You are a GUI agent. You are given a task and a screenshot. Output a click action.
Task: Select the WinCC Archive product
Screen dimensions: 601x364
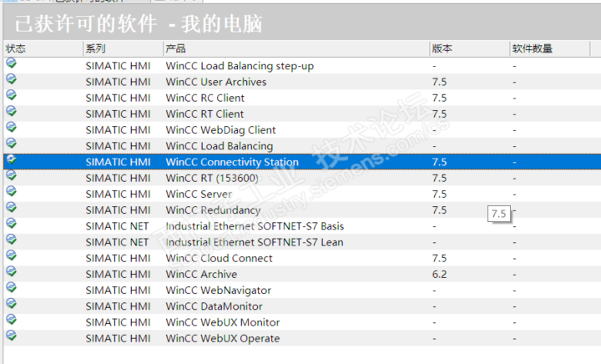tap(201, 275)
